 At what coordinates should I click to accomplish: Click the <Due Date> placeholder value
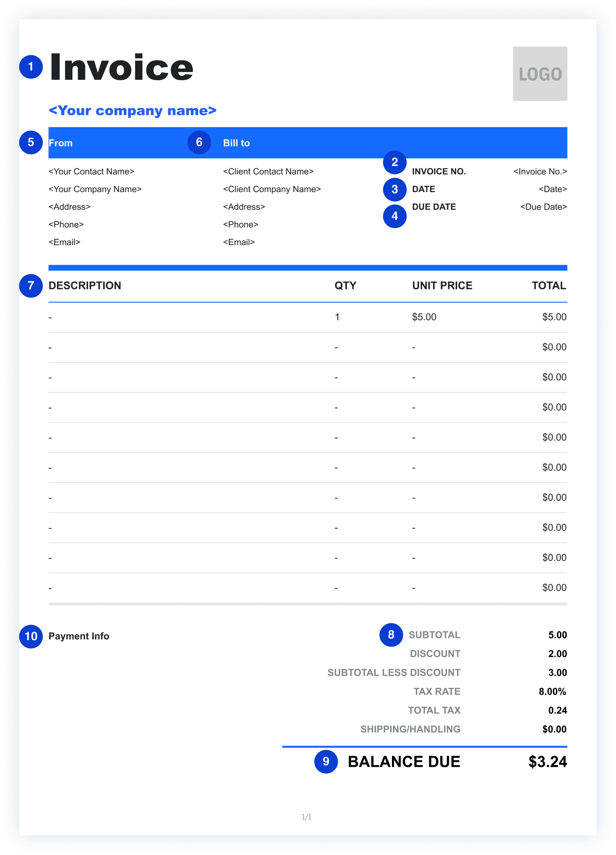pos(544,207)
